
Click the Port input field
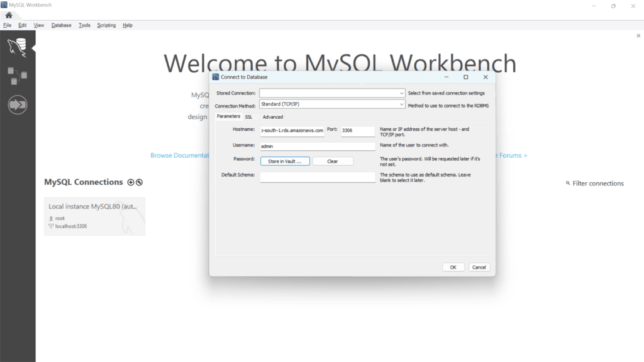click(358, 131)
